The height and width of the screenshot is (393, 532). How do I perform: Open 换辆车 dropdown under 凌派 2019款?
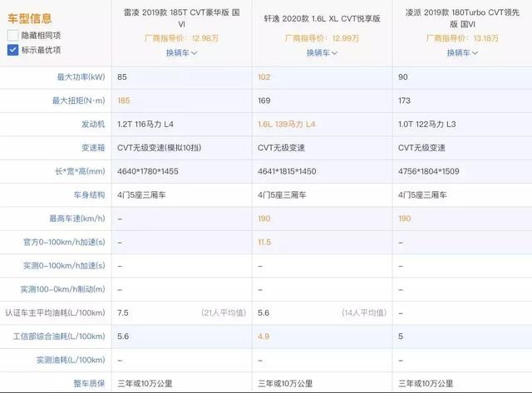click(462, 53)
